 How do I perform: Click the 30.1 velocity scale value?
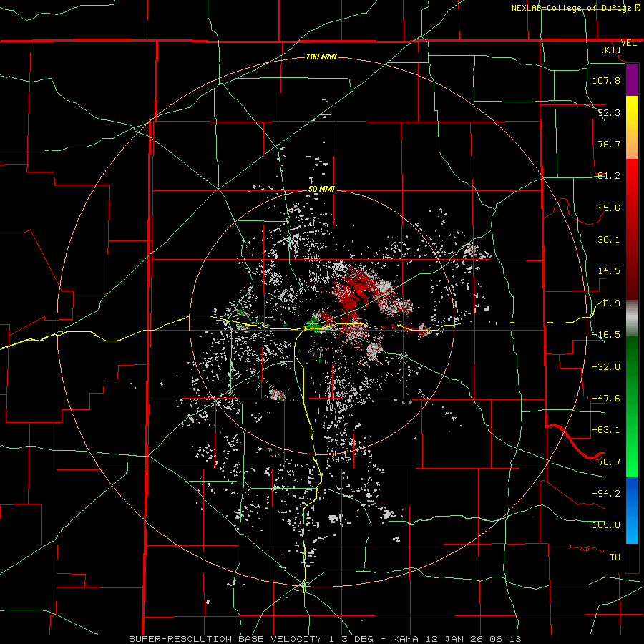(609, 240)
